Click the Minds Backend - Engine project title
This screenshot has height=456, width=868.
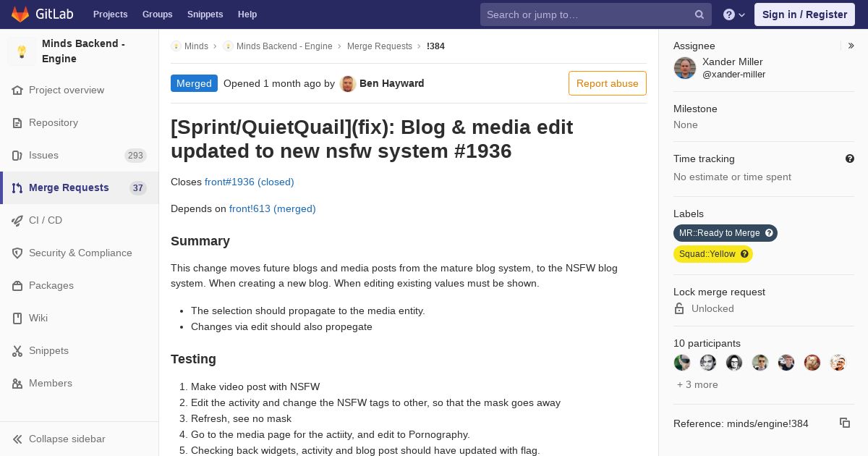pos(84,51)
